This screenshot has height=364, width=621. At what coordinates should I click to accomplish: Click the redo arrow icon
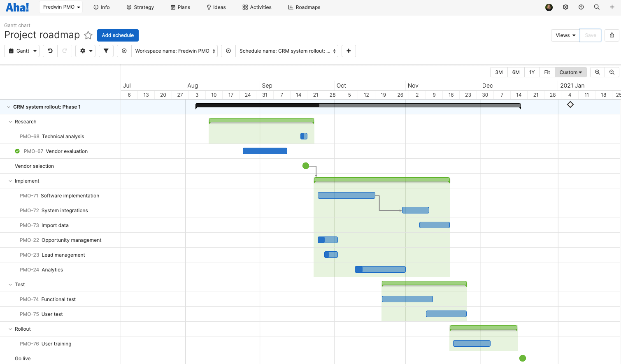65,51
